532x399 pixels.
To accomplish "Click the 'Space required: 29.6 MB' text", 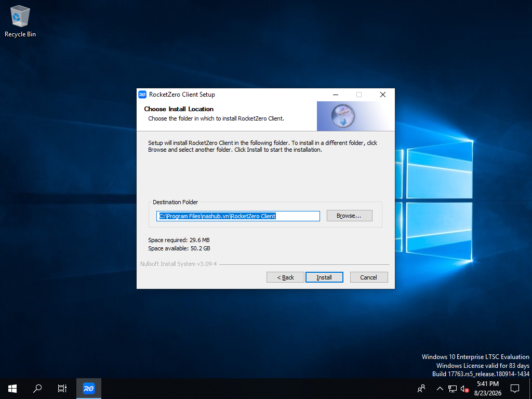I will point(179,240).
